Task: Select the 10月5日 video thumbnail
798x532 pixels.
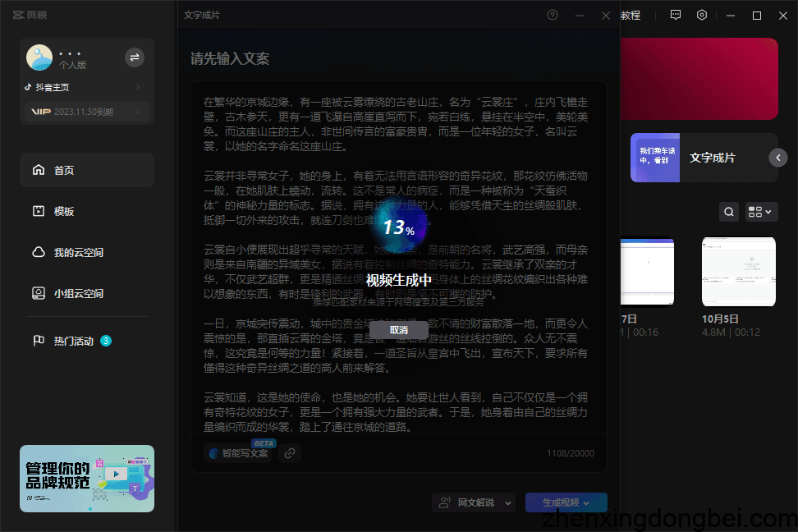Action: tap(738, 271)
